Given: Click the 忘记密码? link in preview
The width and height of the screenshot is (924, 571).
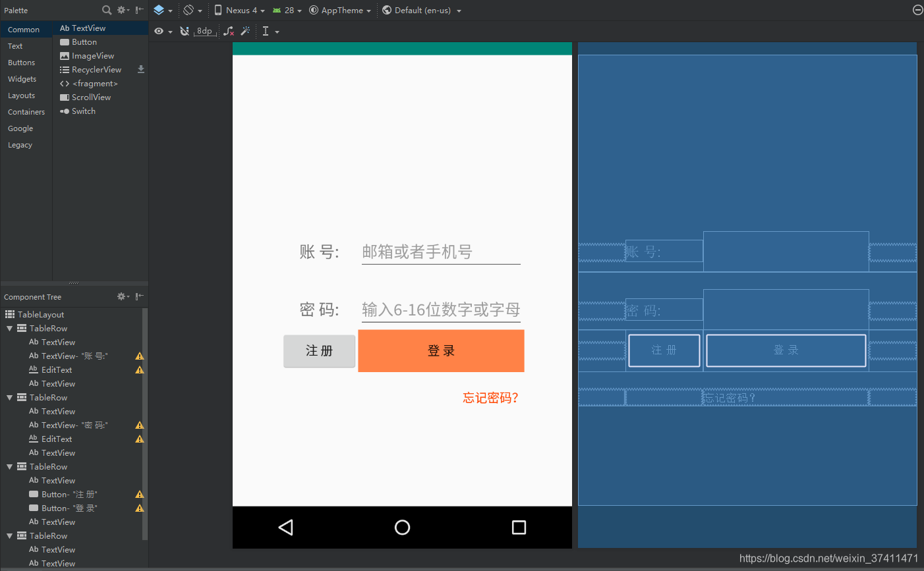Looking at the screenshot, I should click(490, 398).
